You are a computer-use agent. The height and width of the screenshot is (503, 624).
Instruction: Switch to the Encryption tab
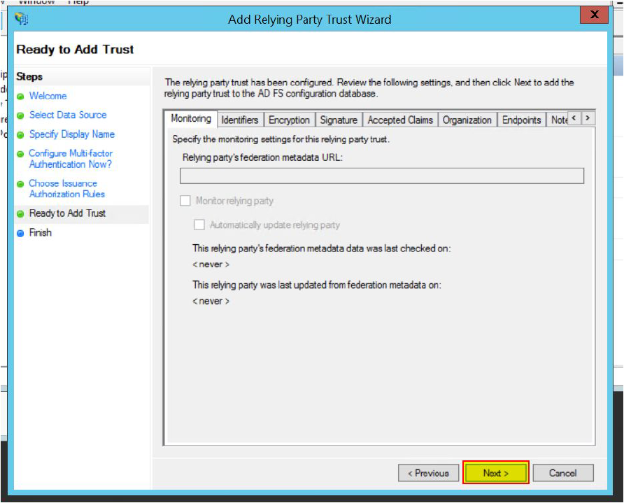click(289, 120)
